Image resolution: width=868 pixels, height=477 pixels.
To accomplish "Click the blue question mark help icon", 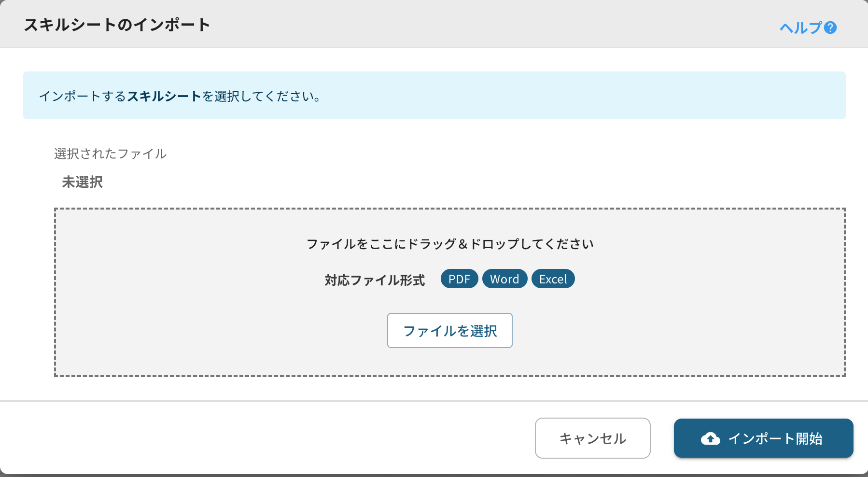I will pos(830,28).
